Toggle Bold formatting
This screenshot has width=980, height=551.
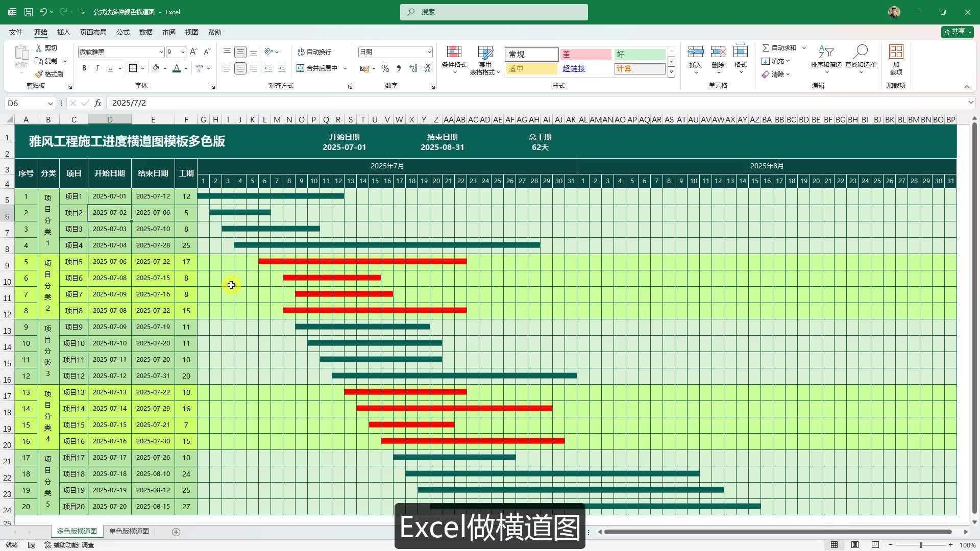84,68
